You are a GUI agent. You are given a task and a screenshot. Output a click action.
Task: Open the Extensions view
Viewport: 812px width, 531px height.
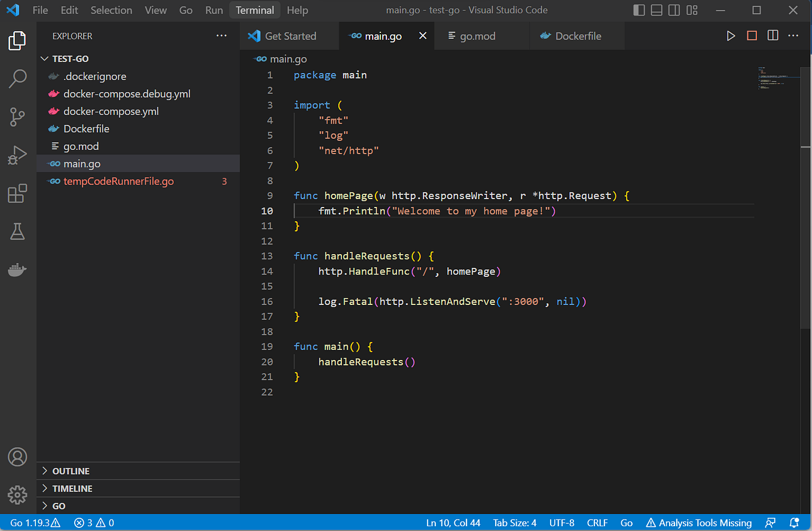pyautogui.click(x=17, y=194)
